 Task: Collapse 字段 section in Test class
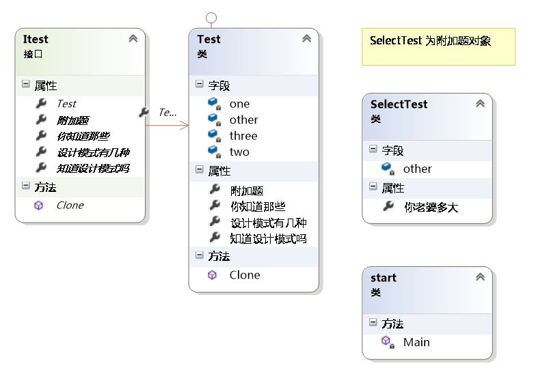click(x=200, y=83)
